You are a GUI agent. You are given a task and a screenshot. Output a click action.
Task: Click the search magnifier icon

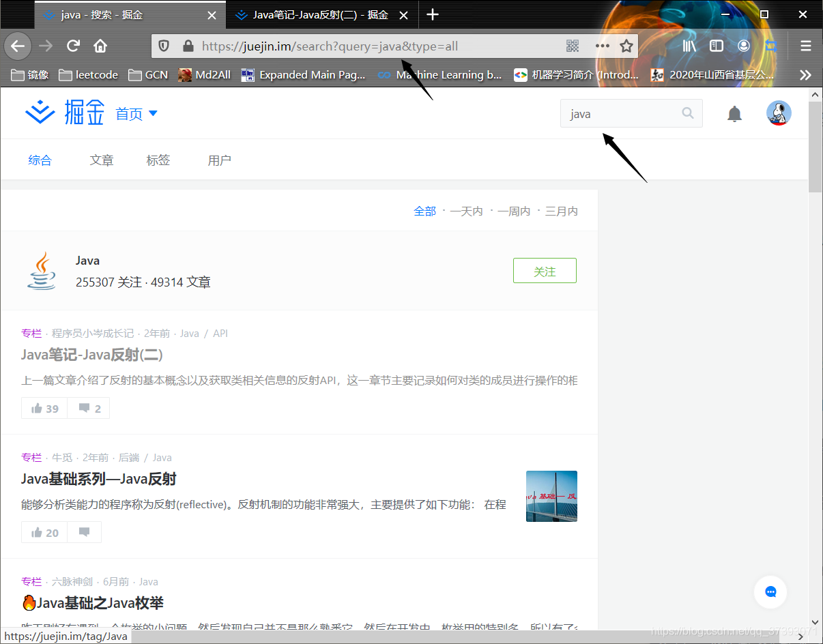688,113
